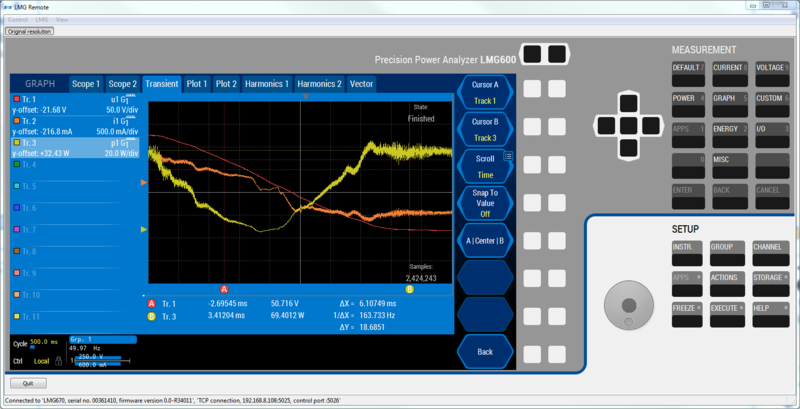
Task: Open the Scope 1 tab
Action: 86,84
